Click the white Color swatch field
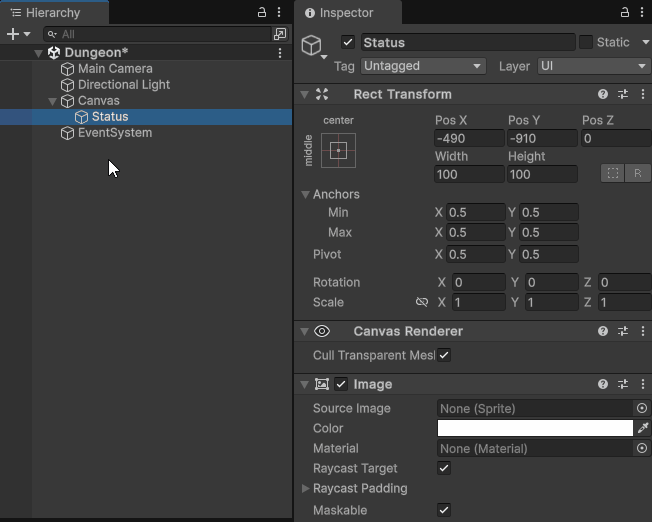Screen dimensions: 652x522 pos(535,428)
